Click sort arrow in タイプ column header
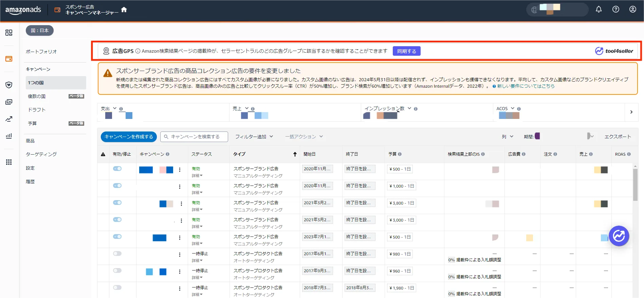644x298 pixels. (295, 154)
